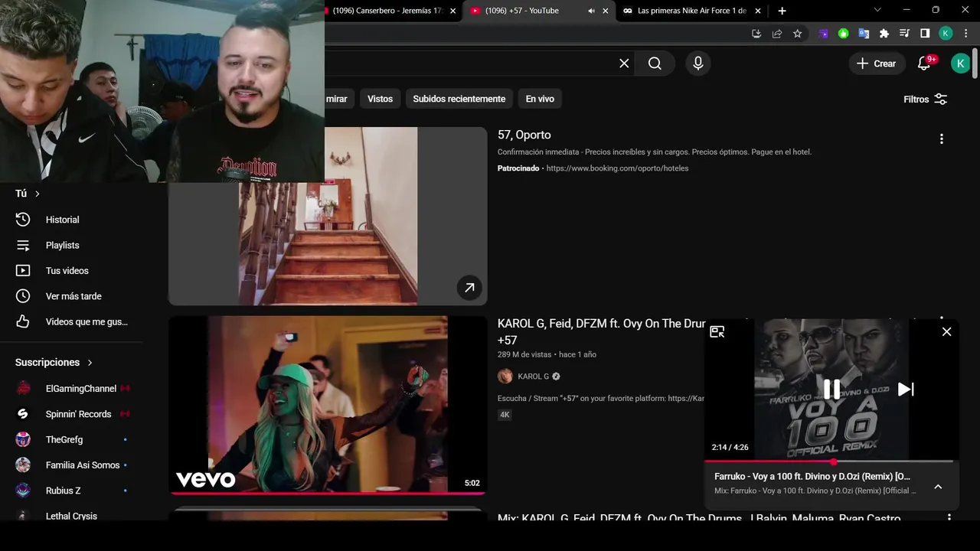
Task: Open the KAROL G +57 video title
Action: 601,332
